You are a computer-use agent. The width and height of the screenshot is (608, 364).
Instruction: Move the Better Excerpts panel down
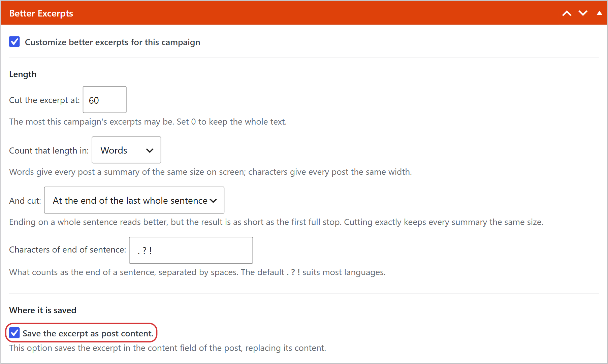pyautogui.click(x=583, y=13)
